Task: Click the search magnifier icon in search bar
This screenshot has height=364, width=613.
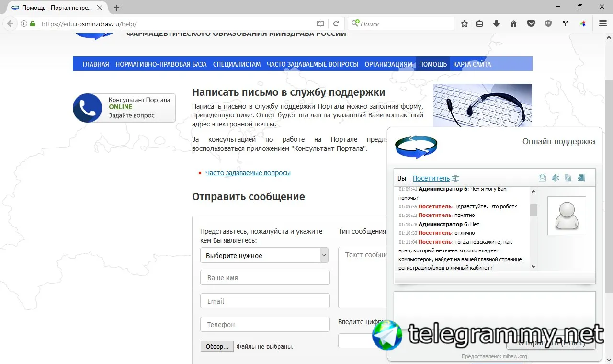Action: 355,23
